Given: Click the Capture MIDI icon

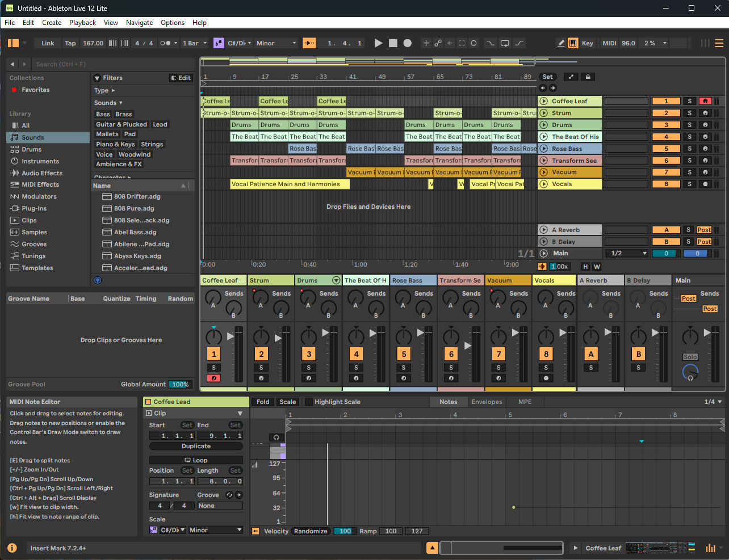Looking at the screenshot, I should [x=462, y=43].
